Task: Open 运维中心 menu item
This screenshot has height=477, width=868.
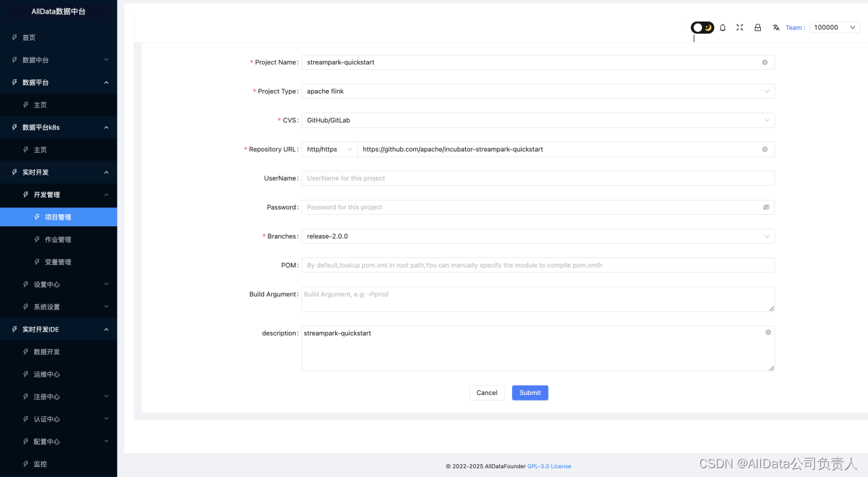Action: pyautogui.click(x=58, y=375)
